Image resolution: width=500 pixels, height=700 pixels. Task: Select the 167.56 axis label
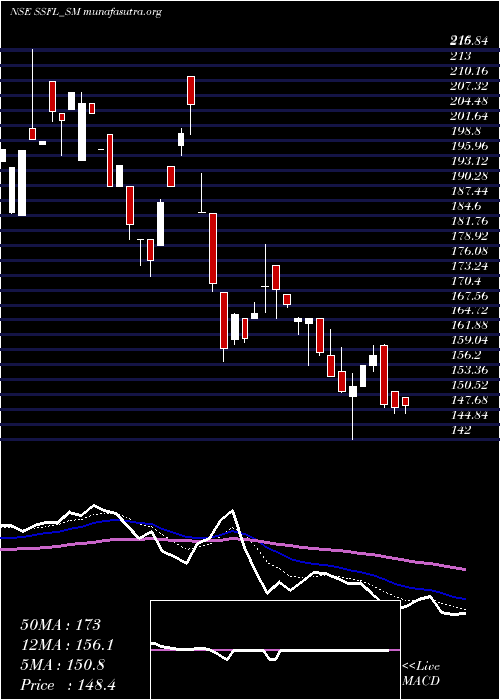tap(469, 296)
